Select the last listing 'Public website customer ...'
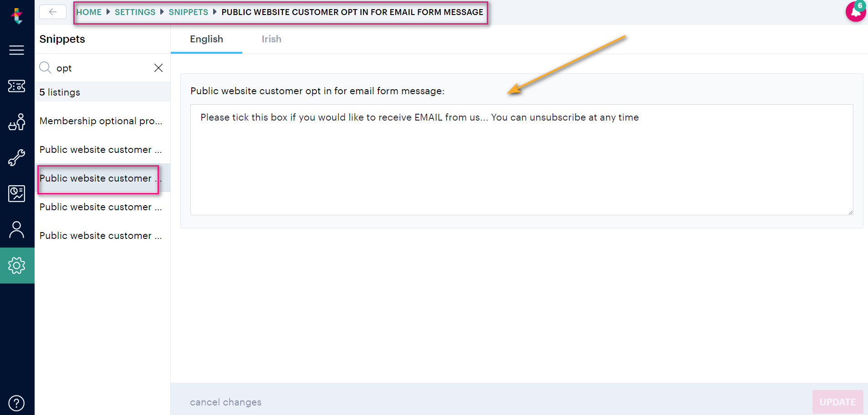Screen dimensions: 868x415 102,236
